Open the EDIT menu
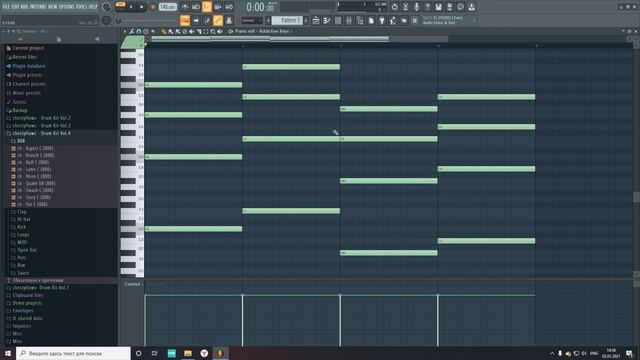Viewport: 640px width, 360px height. click(15, 7)
